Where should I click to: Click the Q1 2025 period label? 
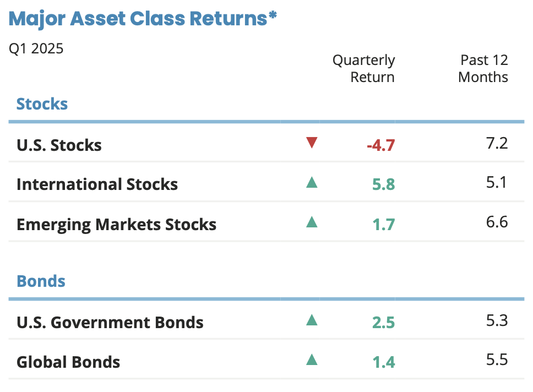[36, 48]
